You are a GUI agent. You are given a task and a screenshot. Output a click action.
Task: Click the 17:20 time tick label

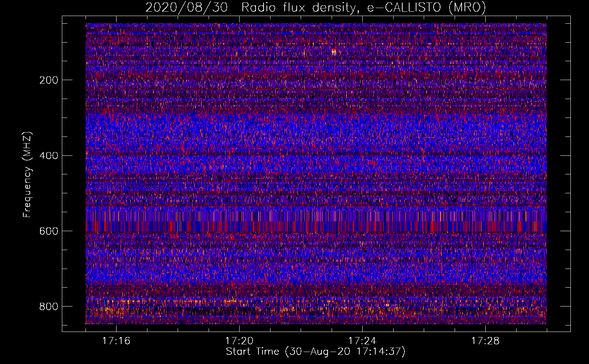click(x=239, y=341)
